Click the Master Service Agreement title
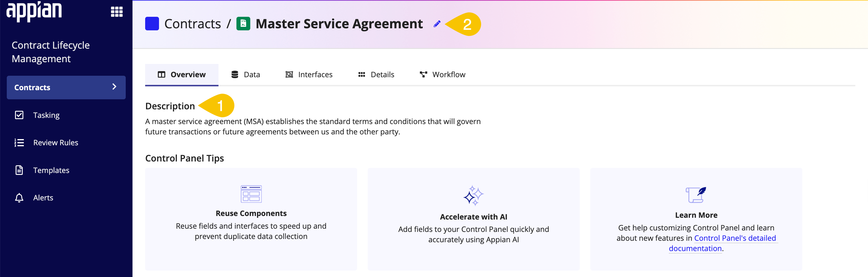Image resolution: width=868 pixels, height=277 pixels. [339, 24]
